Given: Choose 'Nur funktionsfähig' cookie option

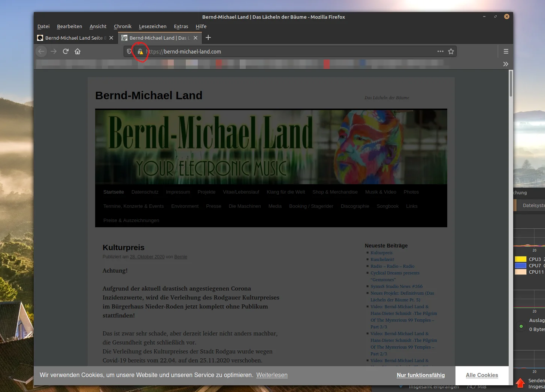Looking at the screenshot, I should point(421,375).
